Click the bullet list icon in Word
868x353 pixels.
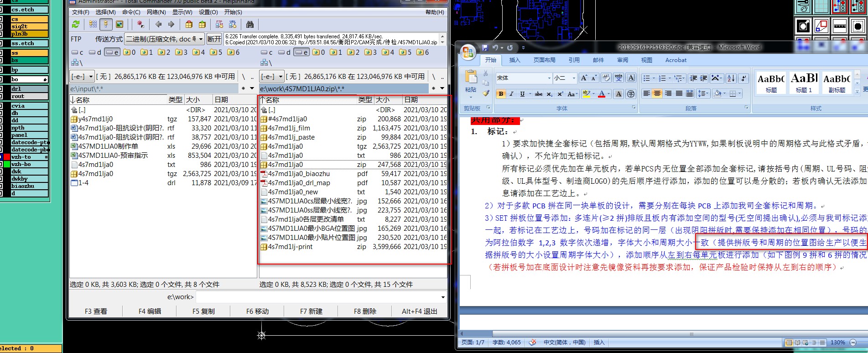(646, 78)
